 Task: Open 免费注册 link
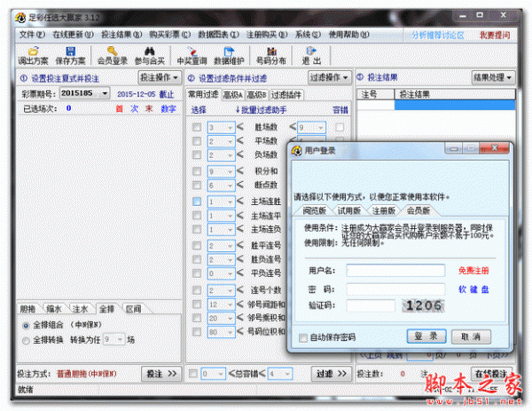[x=473, y=271]
